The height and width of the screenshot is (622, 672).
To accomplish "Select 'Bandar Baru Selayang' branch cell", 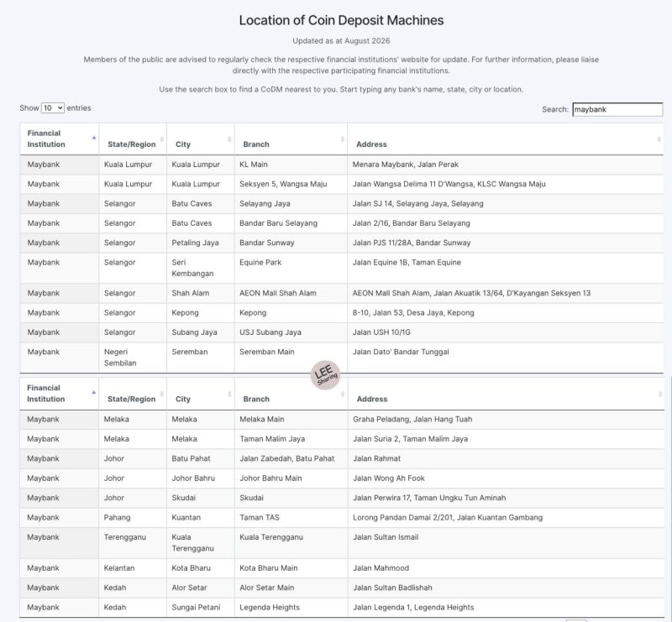I will [x=291, y=223].
